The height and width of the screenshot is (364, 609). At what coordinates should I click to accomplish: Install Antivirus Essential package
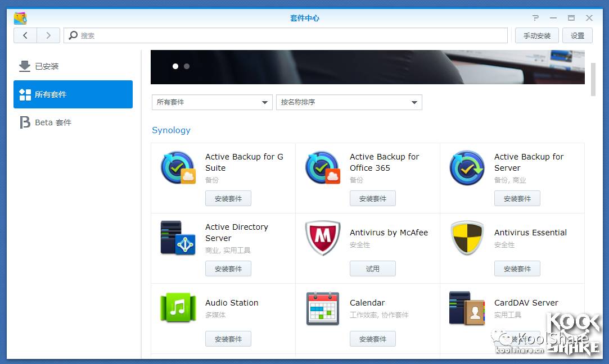click(x=517, y=269)
